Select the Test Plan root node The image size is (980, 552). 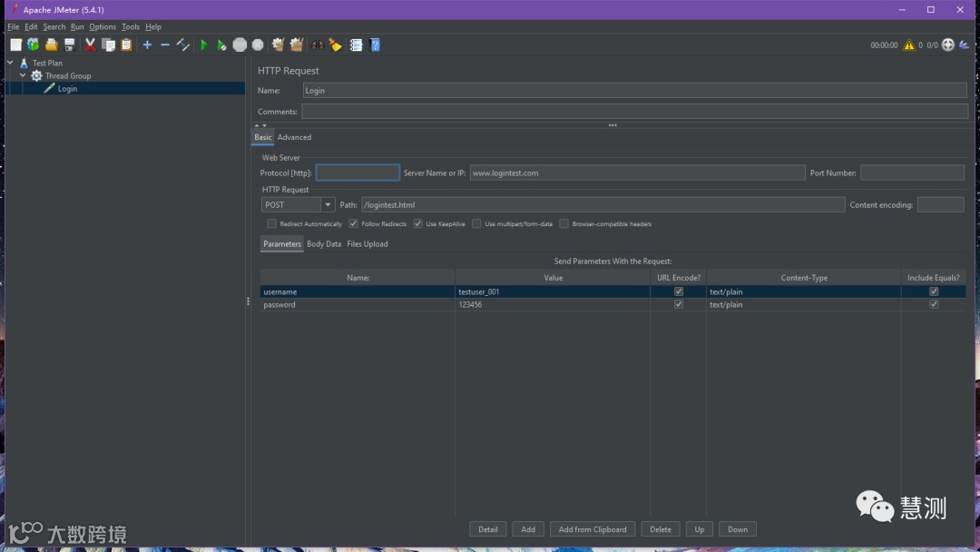point(47,63)
